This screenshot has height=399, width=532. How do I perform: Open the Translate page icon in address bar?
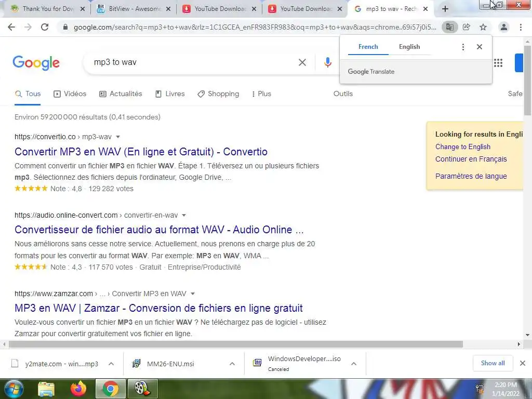pyautogui.click(x=450, y=27)
